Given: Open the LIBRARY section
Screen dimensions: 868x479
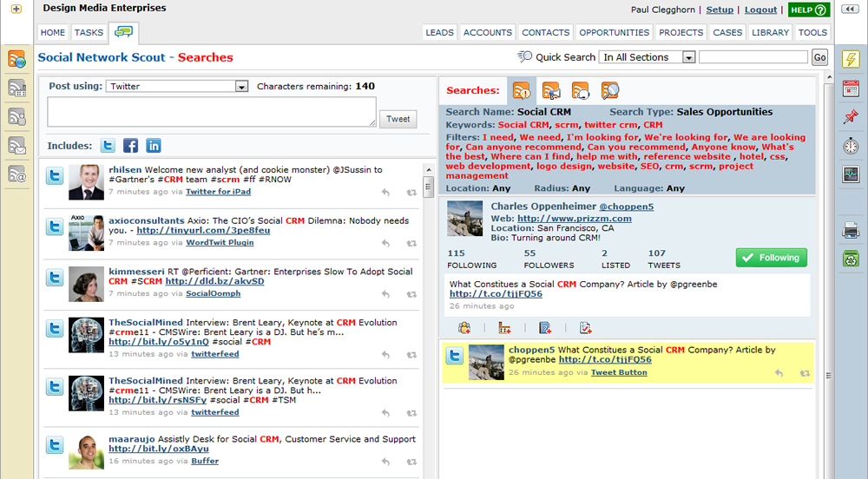Looking at the screenshot, I should 770,33.
